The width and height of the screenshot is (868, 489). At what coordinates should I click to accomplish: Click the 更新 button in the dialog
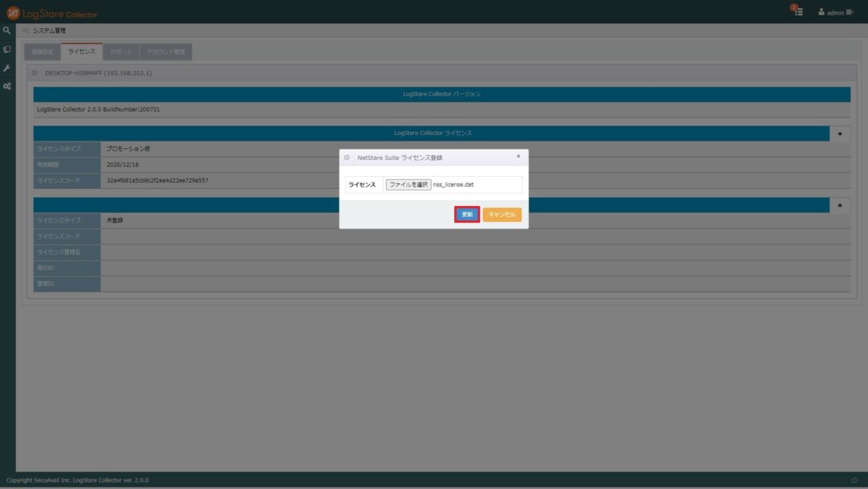click(467, 214)
